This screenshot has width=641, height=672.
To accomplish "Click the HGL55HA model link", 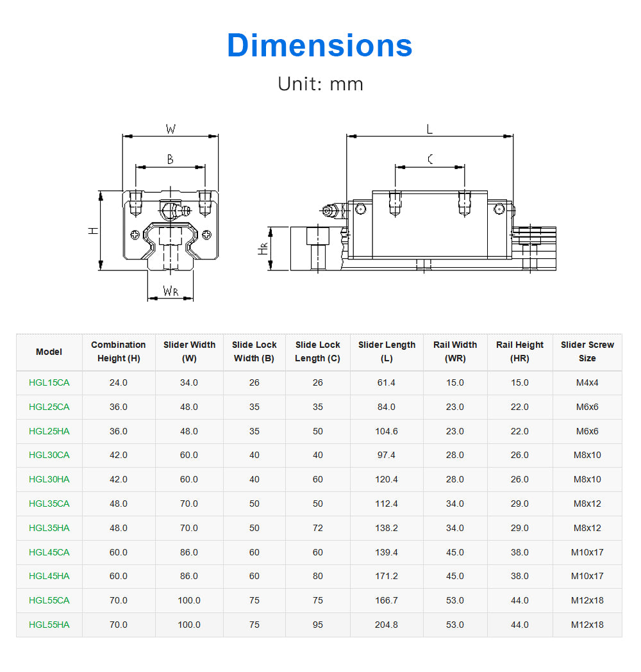I will [49, 625].
